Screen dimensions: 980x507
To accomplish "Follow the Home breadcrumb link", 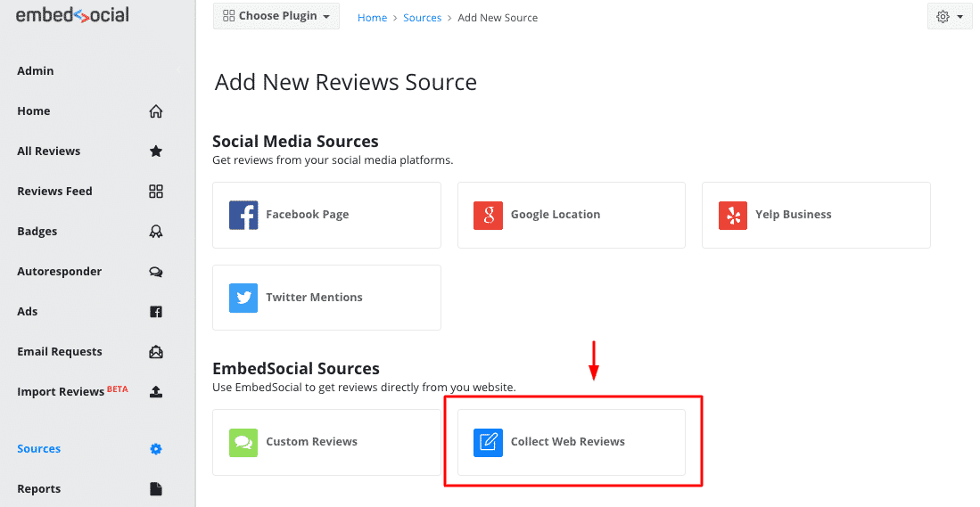I will [373, 18].
